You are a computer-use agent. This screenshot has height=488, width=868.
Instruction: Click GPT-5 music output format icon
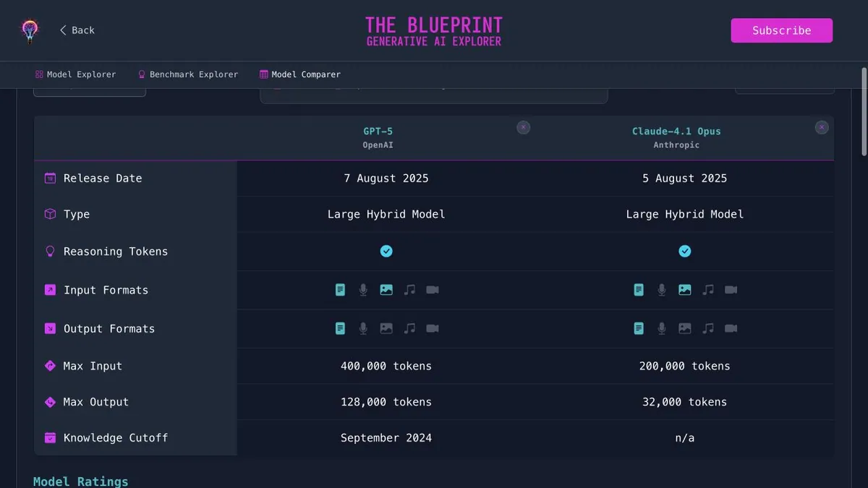pos(409,328)
